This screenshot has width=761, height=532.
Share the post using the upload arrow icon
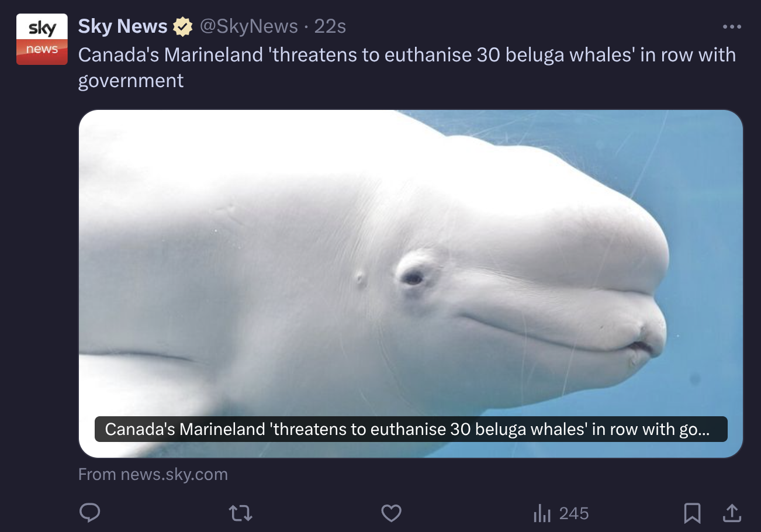click(x=731, y=513)
